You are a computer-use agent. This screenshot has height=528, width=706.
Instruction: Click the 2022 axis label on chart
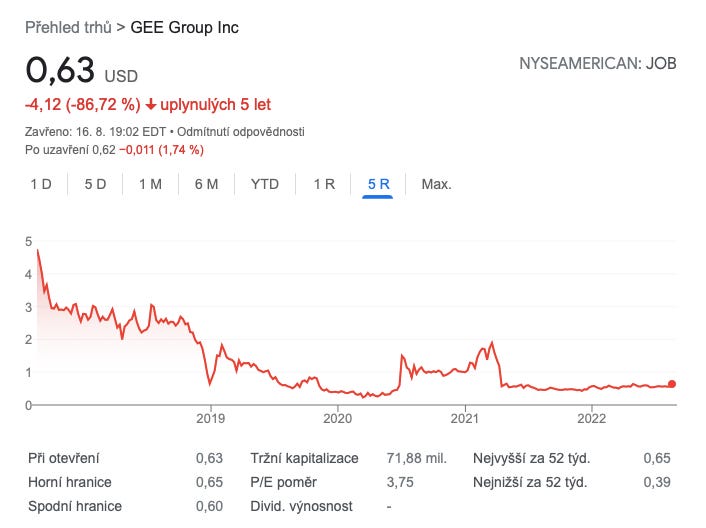pos(592,419)
